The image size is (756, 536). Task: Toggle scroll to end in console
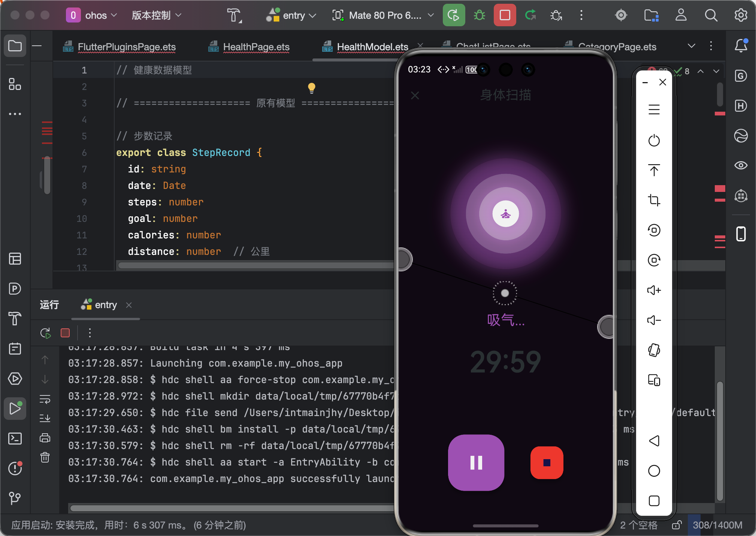[x=45, y=418]
